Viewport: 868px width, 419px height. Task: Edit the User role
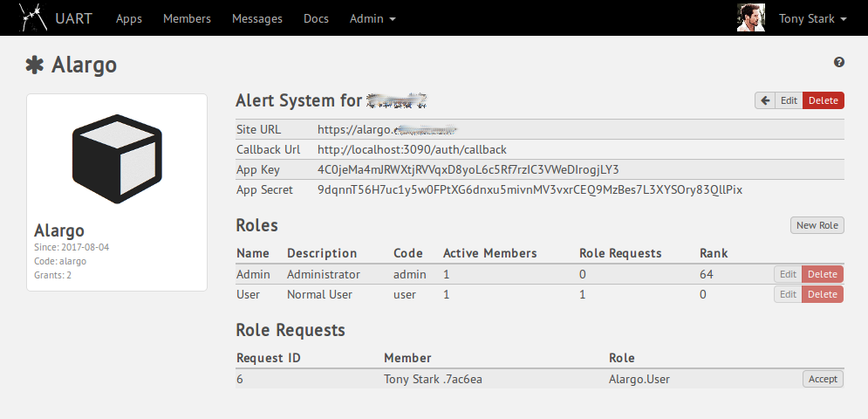tap(788, 294)
